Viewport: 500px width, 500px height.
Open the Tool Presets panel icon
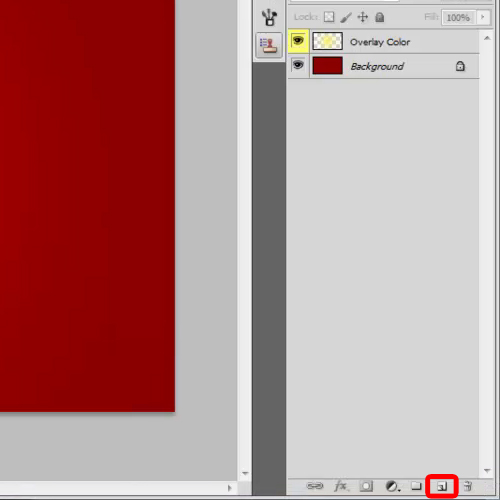click(x=269, y=17)
